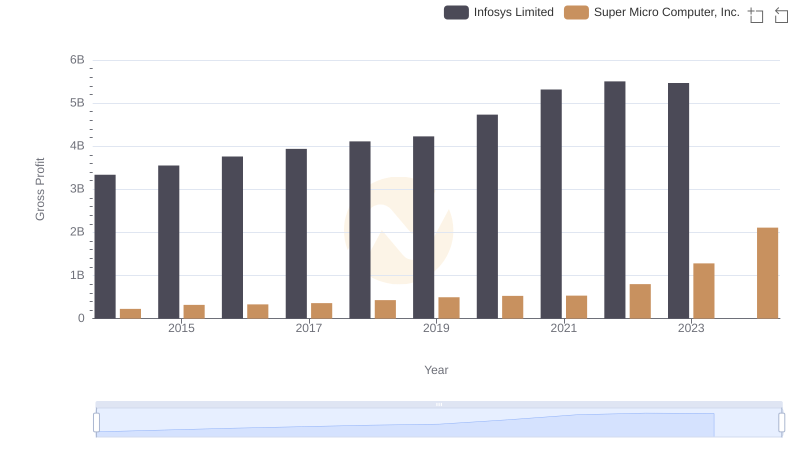Click the Super Micro bar for 2023
Image resolution: width=800 pixels, height=461 pixels.
[x=704, y=291]
